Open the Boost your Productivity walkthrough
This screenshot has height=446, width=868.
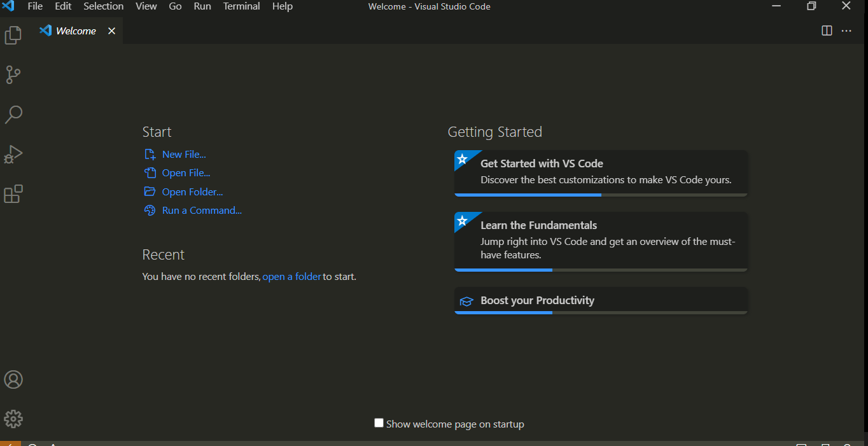click(538, 300)
